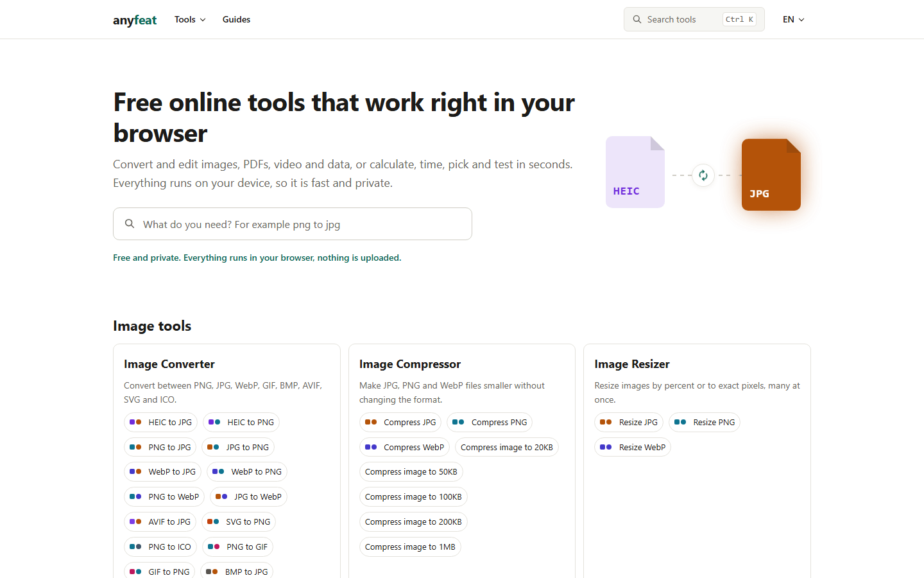Launch PNG to WebP converter
The height and width of the screenshot is (578, 924).
click(x=164, y=496)
